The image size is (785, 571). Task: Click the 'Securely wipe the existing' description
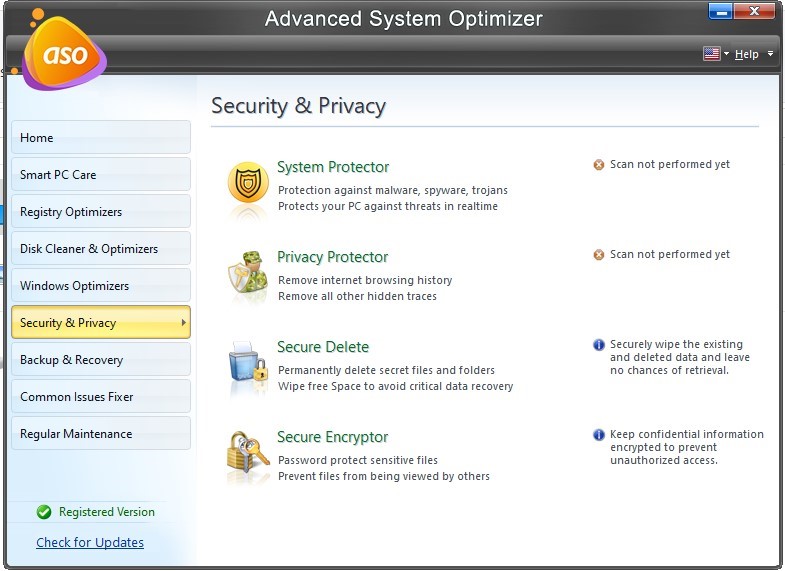(679, 357)
